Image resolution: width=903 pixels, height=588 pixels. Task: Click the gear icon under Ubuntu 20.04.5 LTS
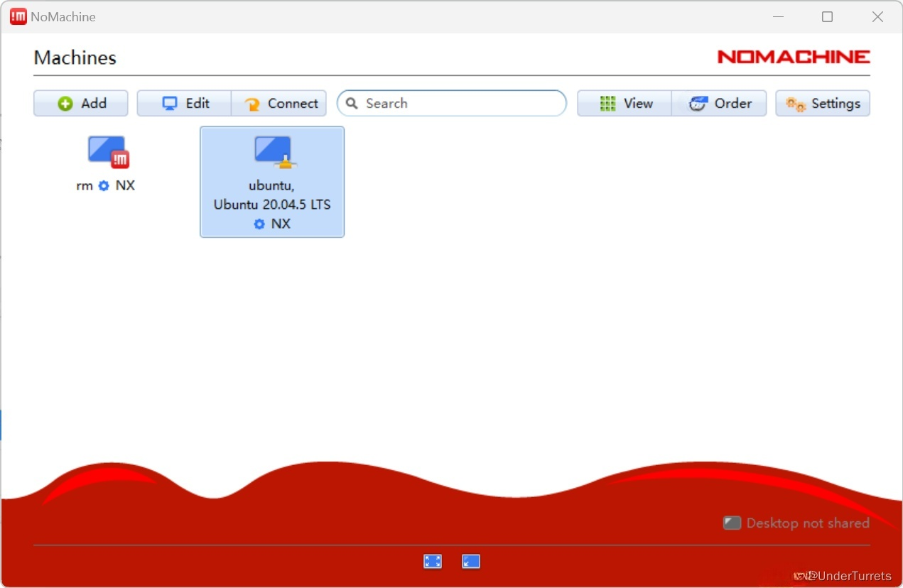pos(259,224)
